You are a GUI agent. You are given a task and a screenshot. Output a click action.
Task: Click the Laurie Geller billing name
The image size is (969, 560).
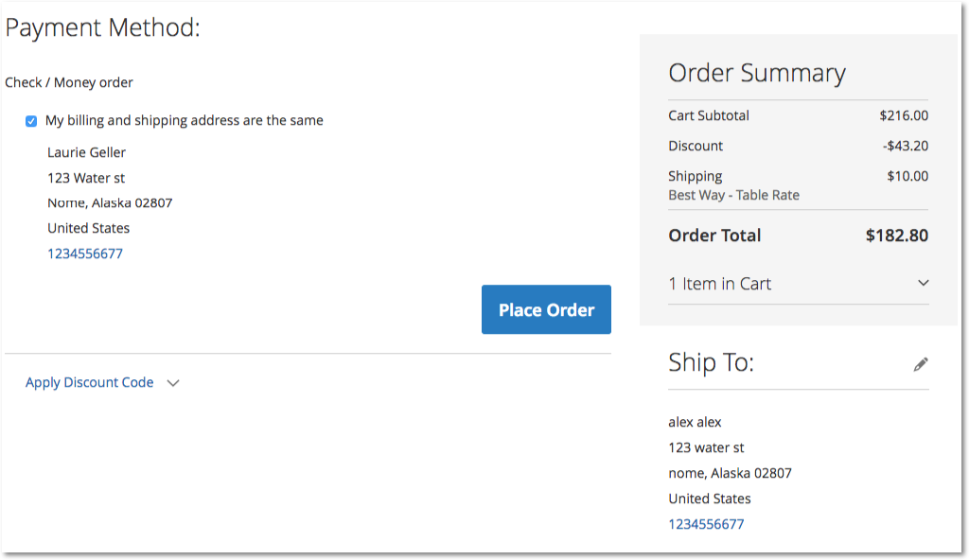click(x=86, y=152)
